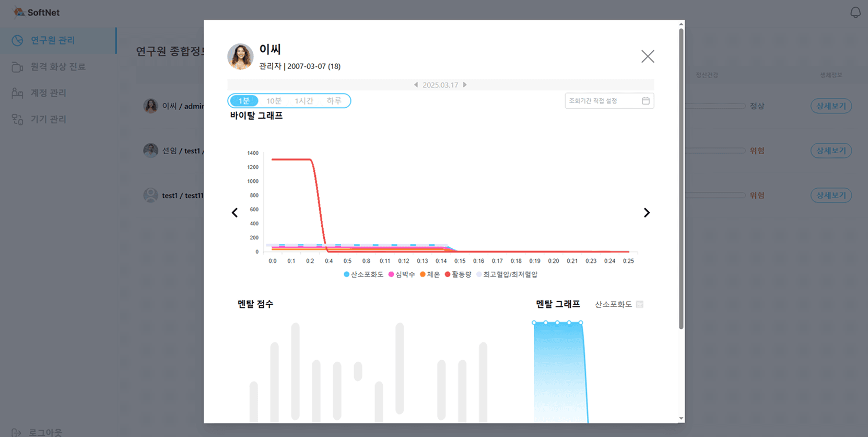This screenshot has width=868, height=437.
Task: Switch interval to 1시간
Action: (303, 101)
